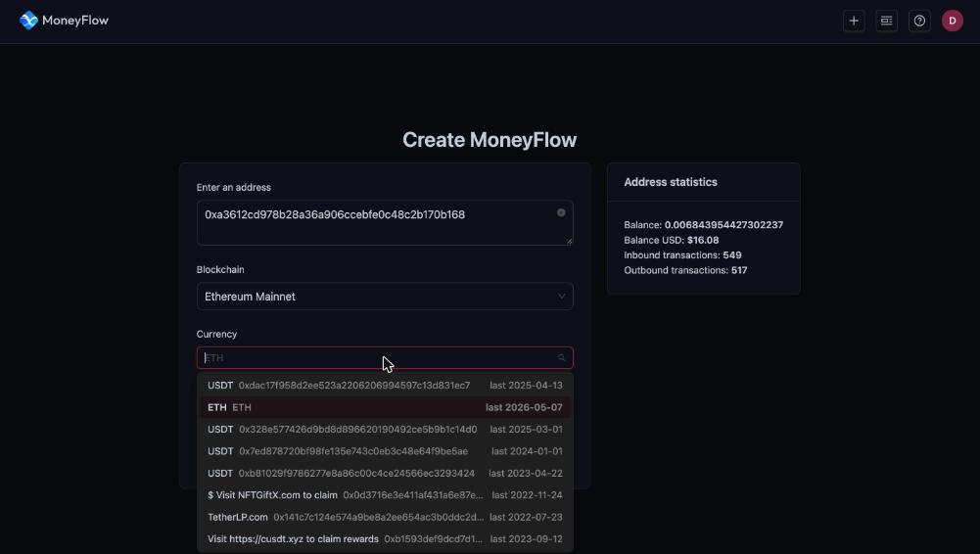
Task: Click the Address statistics heading
Action: [671, 182]
